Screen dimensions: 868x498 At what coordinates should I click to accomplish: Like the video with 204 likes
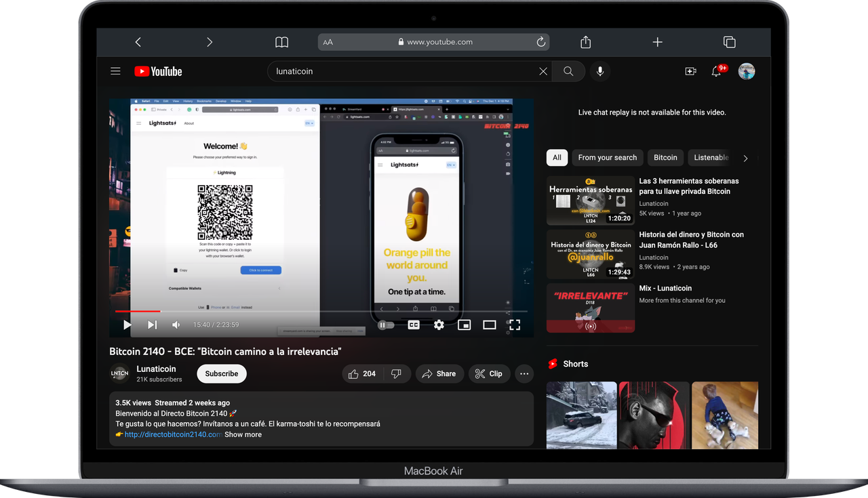[x=362, y=374]
